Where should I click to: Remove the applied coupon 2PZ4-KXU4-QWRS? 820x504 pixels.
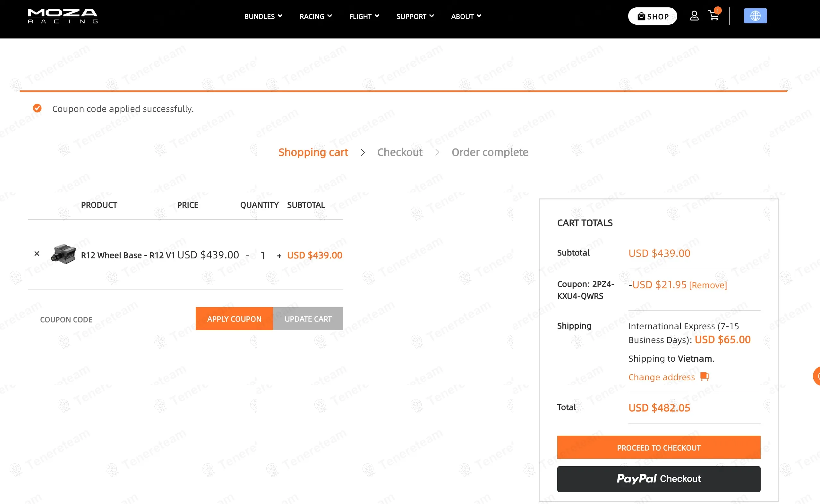pos(708,285)
